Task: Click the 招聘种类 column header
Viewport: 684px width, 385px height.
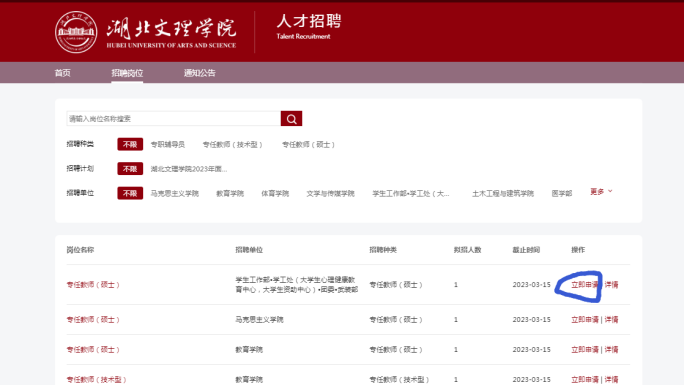Action: [383, 250]
